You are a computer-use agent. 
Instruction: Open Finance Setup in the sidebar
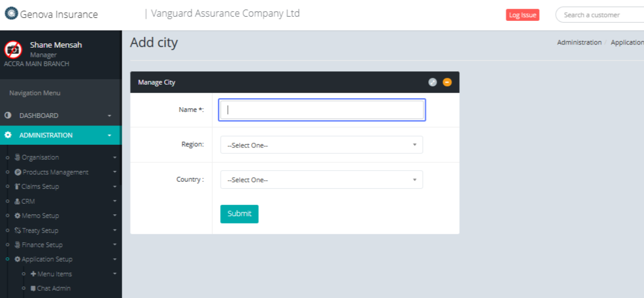pos(42,245)
